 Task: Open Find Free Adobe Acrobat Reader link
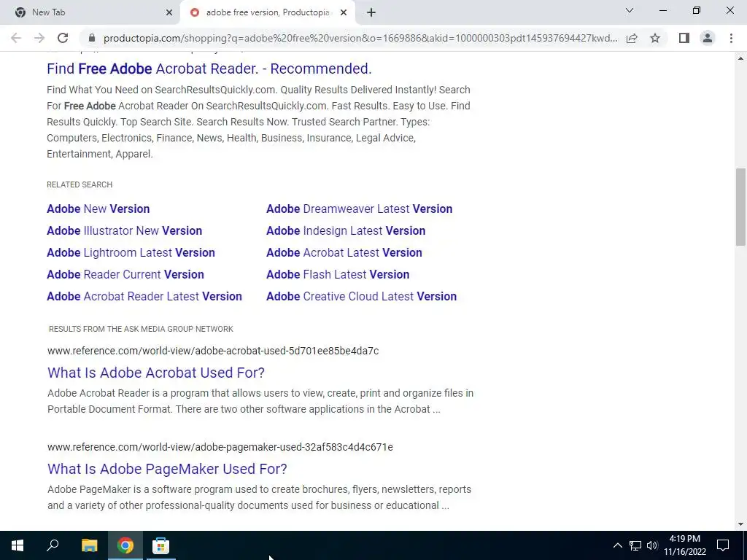tap(209, 69)
